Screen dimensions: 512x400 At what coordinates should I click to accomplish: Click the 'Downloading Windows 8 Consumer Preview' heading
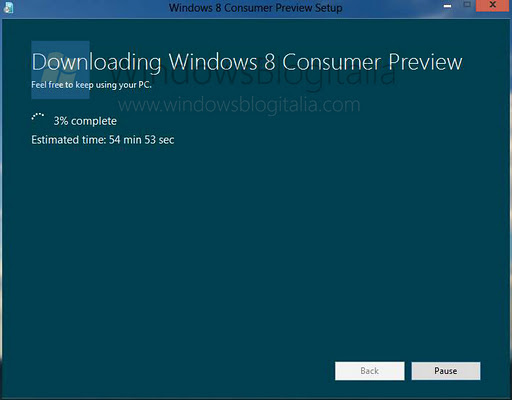point(247,62)
